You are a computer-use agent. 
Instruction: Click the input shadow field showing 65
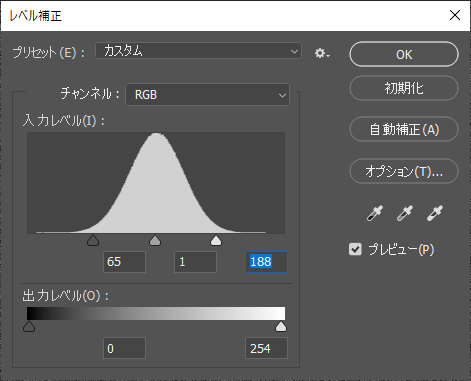coord(124,262)
